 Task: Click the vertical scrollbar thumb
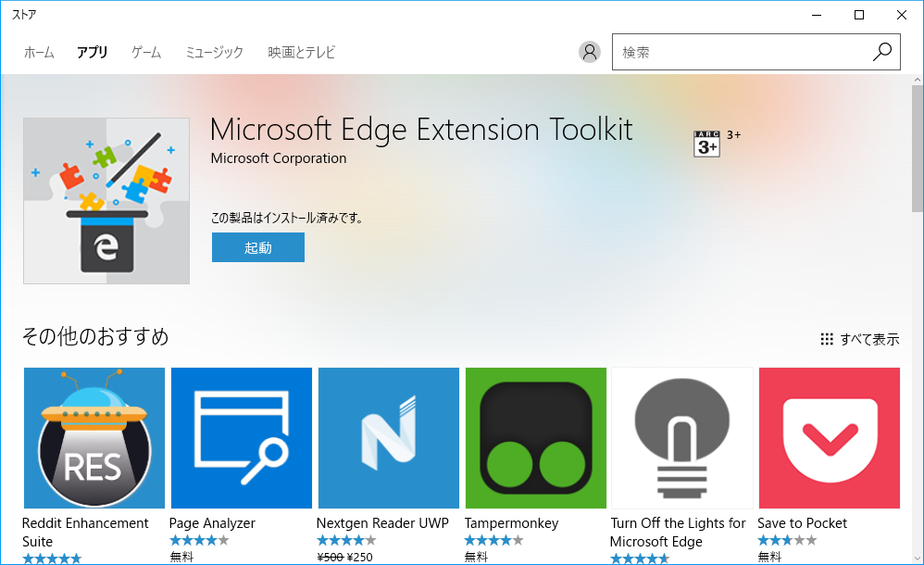pos(918,148)
